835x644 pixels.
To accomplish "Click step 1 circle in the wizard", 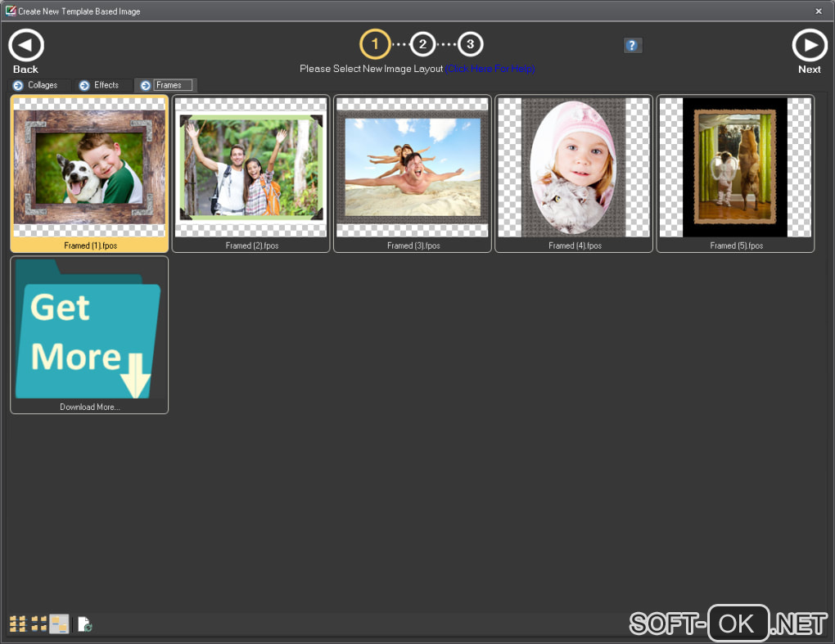I will click(375, 44).
